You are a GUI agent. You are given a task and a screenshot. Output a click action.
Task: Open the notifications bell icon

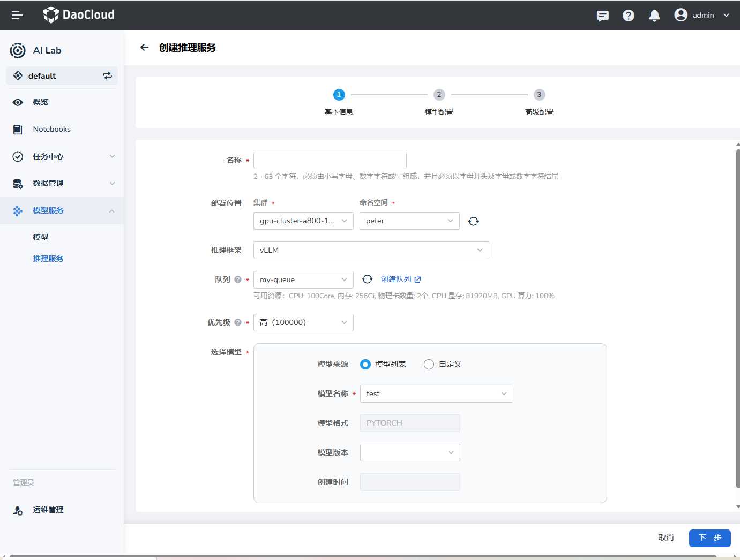[x=654, y=16]
